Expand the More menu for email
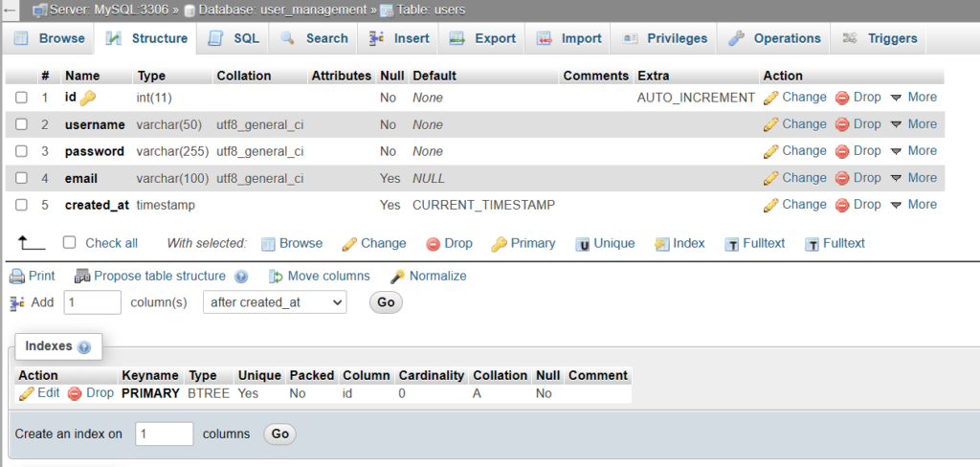Viewport: 980px width, 467px height. [x=914, y=178]
